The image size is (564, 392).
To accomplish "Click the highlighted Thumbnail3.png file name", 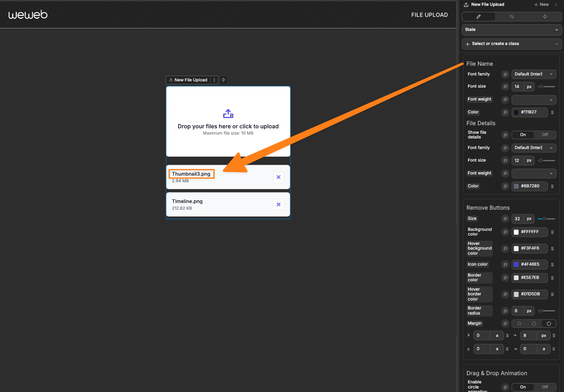I will pos(191,174).
